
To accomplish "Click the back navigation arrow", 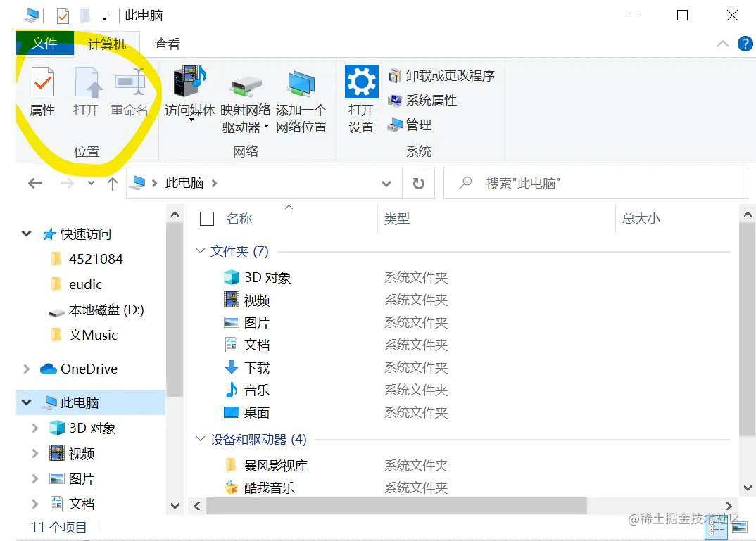I will (x=34, y=183).
